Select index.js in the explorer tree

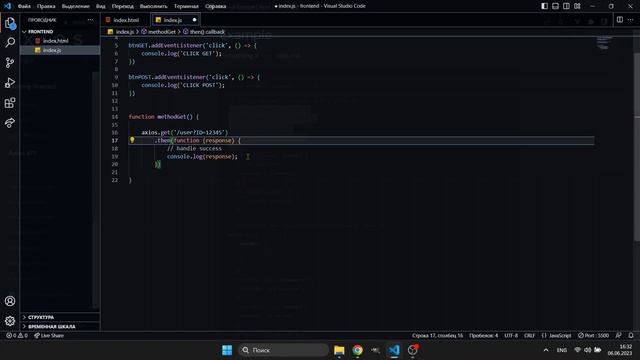tap(60, 50)
